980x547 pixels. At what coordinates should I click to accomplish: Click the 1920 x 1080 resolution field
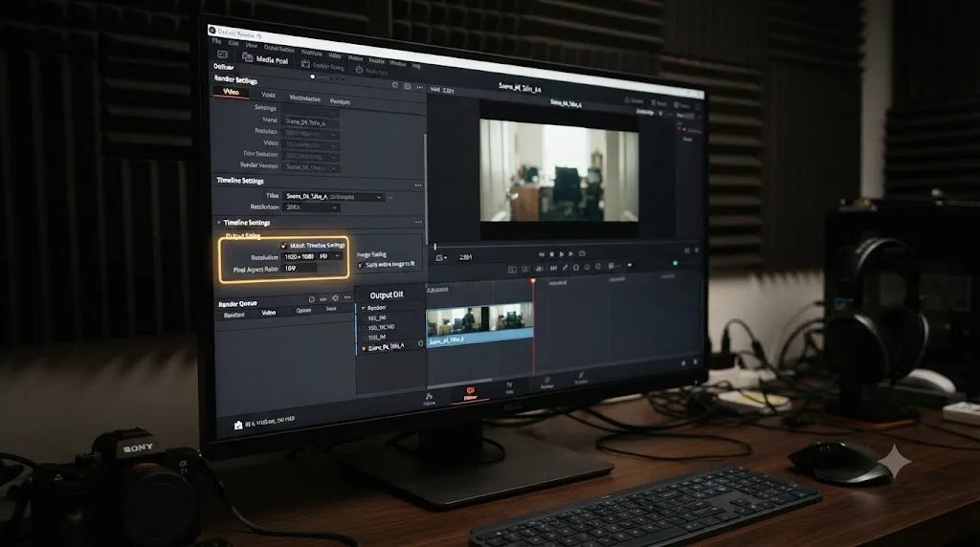tap(300, 256)
